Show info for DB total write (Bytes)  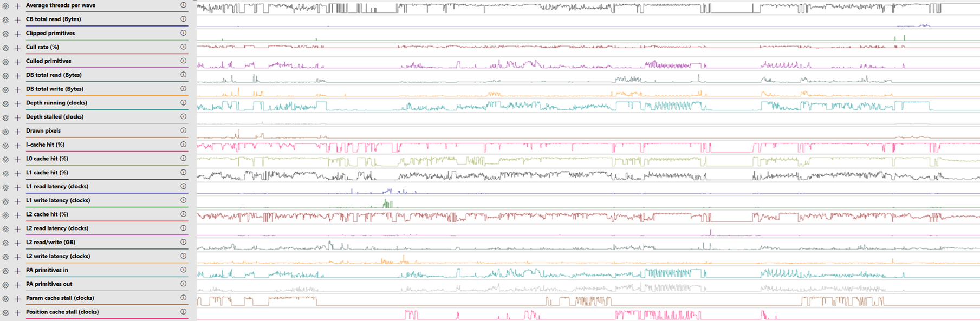[184, 89]
